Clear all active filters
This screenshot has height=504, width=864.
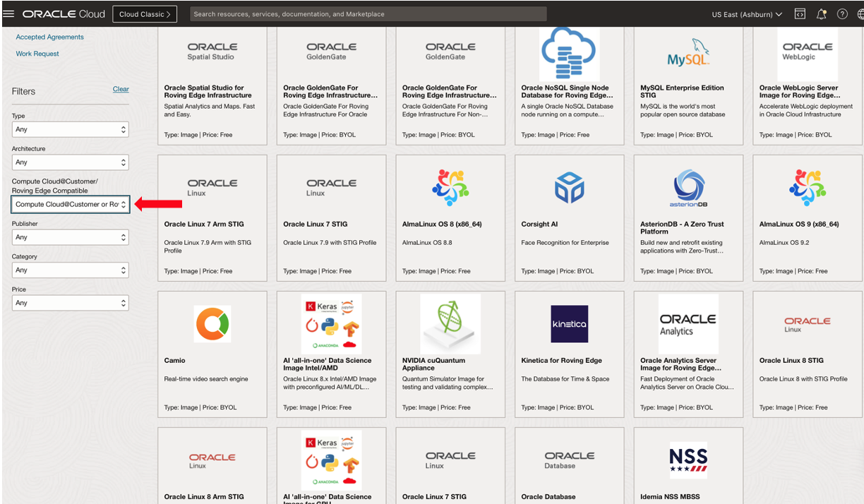click(121, 89)
